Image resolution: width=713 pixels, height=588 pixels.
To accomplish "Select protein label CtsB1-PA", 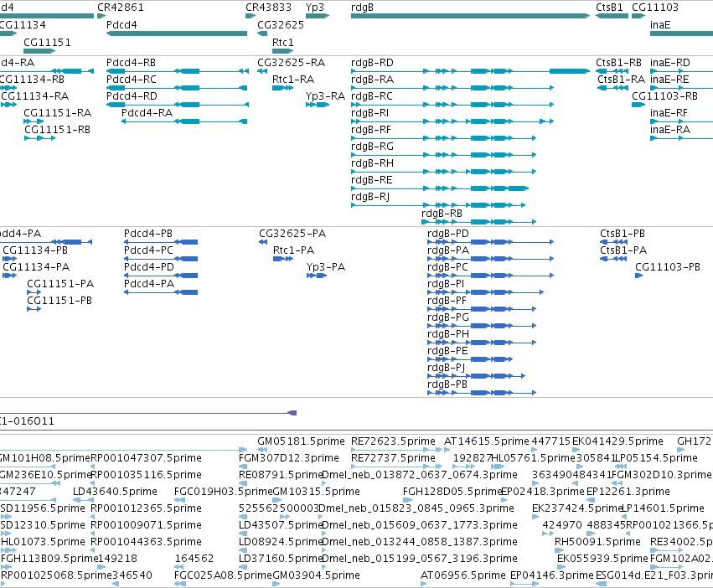I will [623, 250].
